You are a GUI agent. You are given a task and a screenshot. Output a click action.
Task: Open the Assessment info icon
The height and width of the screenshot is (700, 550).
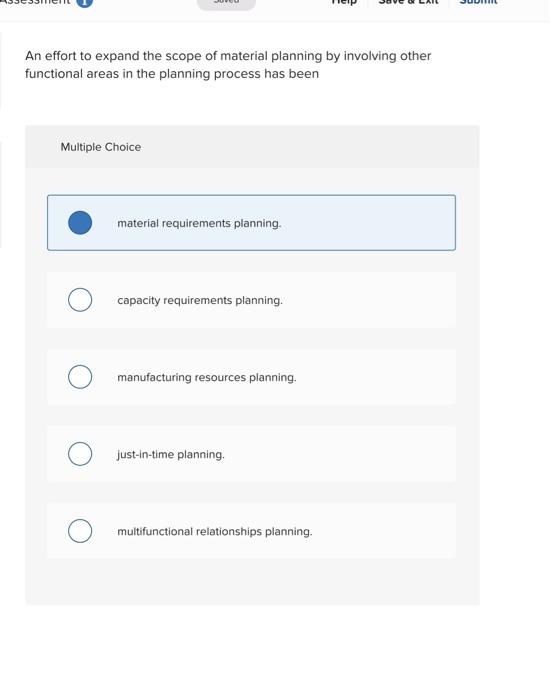coord(84,2)
